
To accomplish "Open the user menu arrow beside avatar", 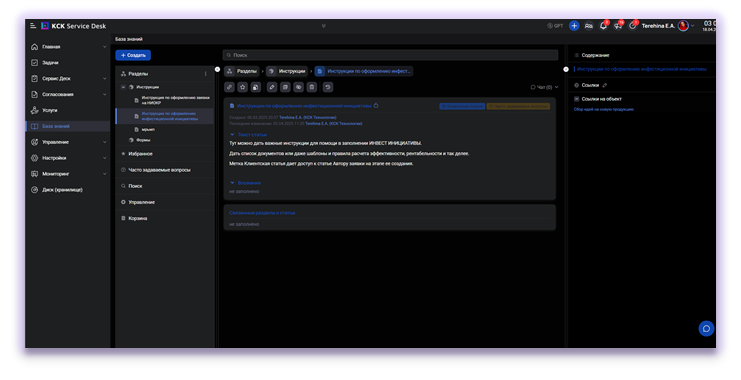I will point(692,26).
